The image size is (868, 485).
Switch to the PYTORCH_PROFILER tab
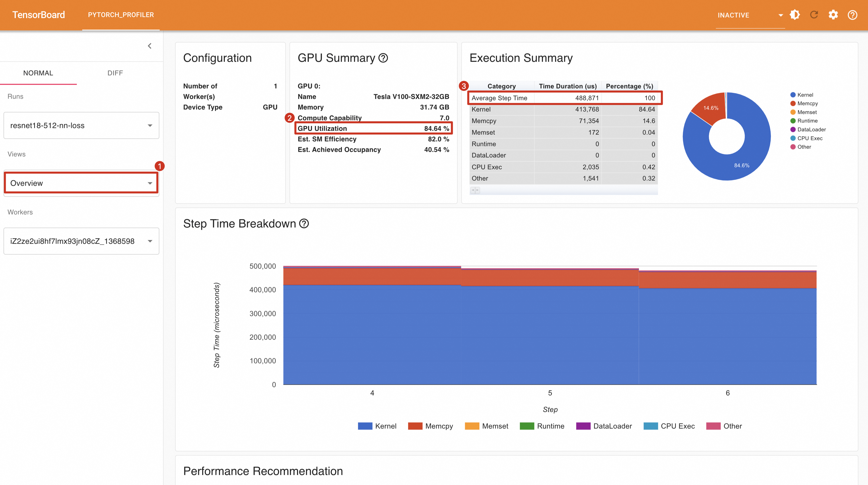click(121, 15)
